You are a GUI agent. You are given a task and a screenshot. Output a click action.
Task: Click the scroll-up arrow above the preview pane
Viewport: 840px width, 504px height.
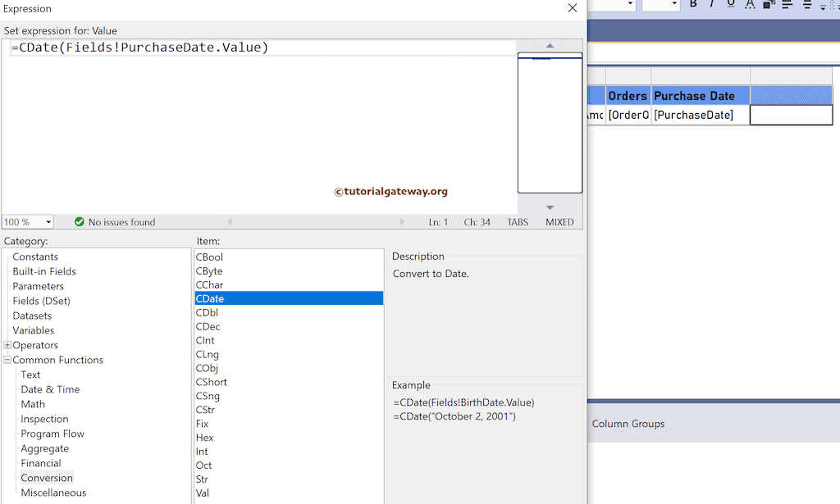pos(550,47)
